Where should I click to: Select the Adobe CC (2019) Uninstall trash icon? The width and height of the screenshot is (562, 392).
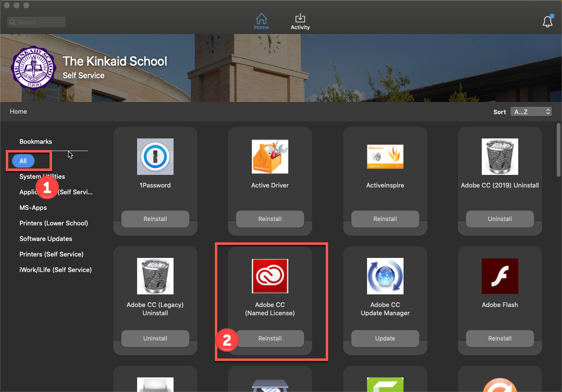click(500, 156)
